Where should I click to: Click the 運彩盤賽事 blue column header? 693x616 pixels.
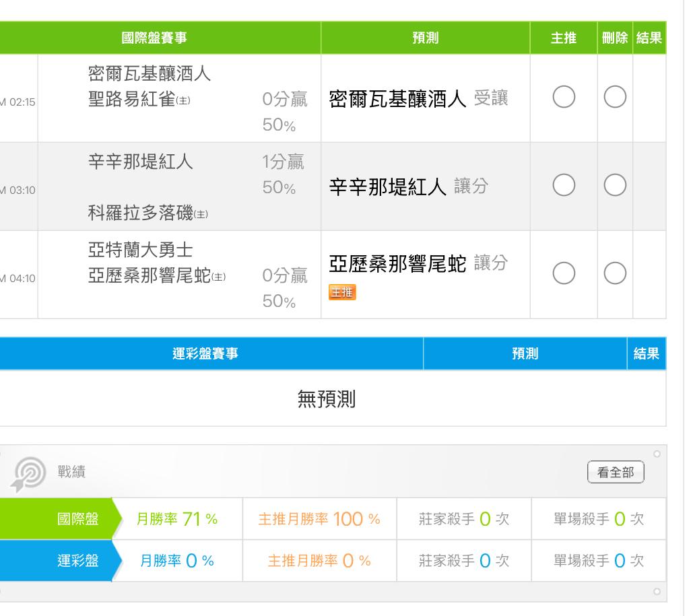point(205,353)
